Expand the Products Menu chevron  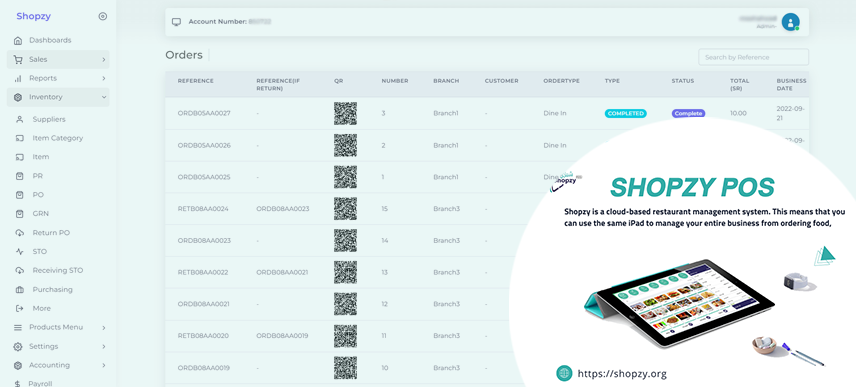click(103, 328)
